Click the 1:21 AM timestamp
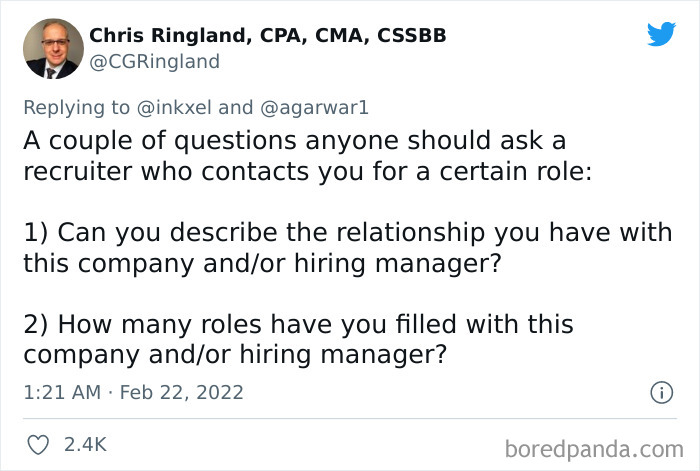Screen dimensions: 700x471 pos(61,393)
